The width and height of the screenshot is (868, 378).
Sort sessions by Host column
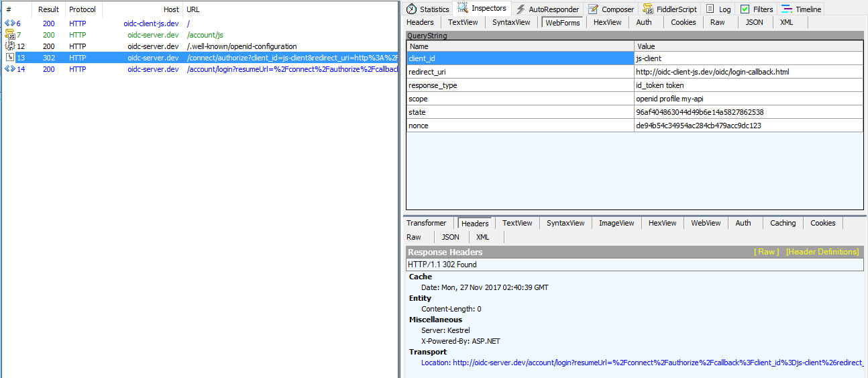(x=142, y=9)
